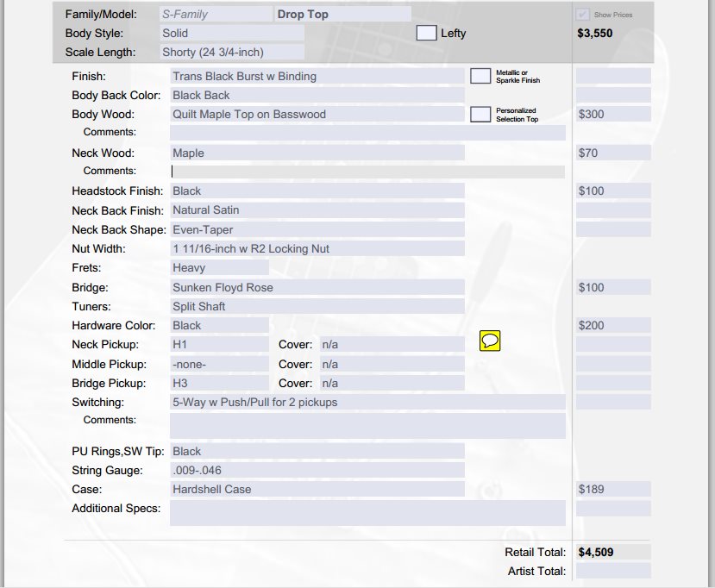Toggle the Show Prices checkbox

(583, 15)
